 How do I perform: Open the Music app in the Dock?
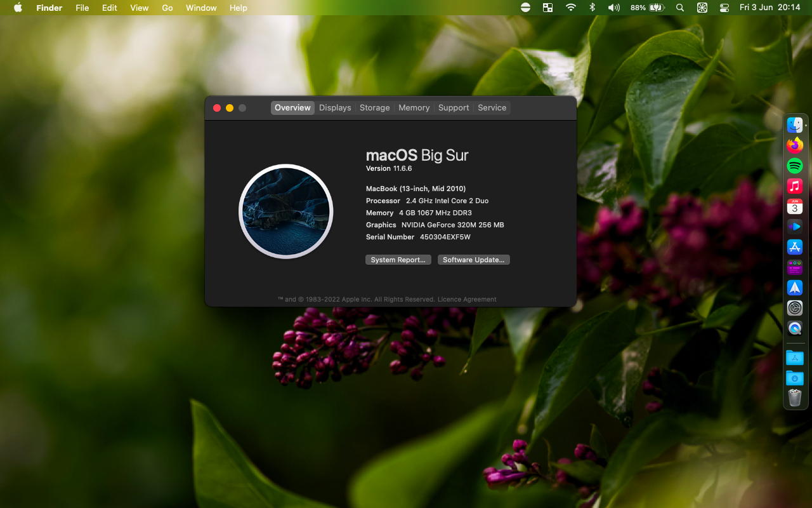point(795,186)
